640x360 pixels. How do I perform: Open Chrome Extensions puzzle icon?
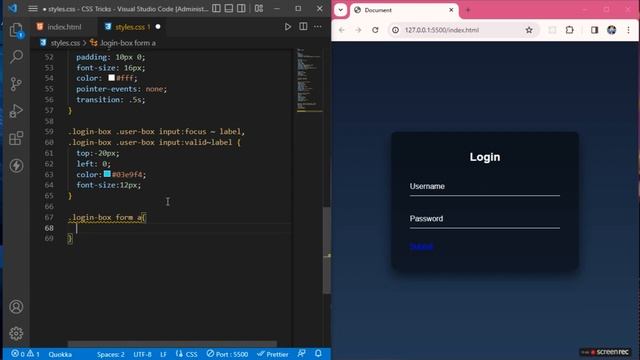click(569, 30)
